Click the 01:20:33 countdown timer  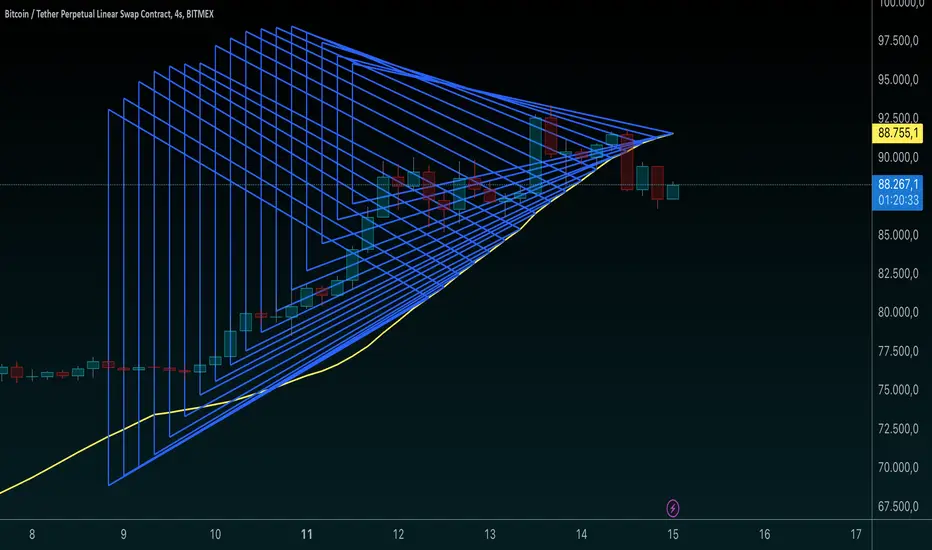pos(898,200)
